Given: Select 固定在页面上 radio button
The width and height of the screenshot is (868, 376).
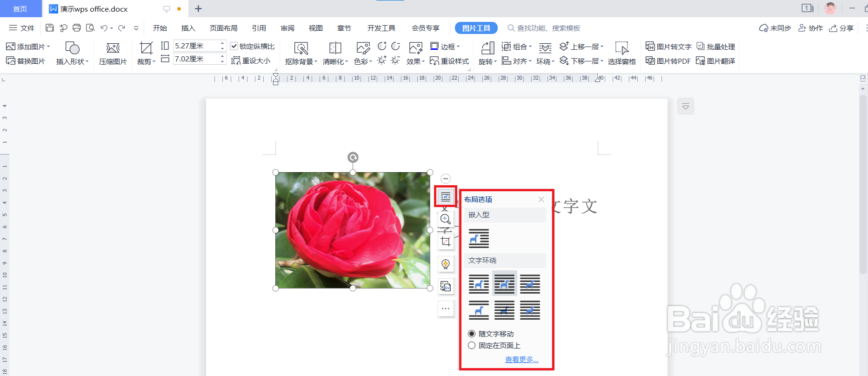Looking at the screenshot, I should 472,345.
